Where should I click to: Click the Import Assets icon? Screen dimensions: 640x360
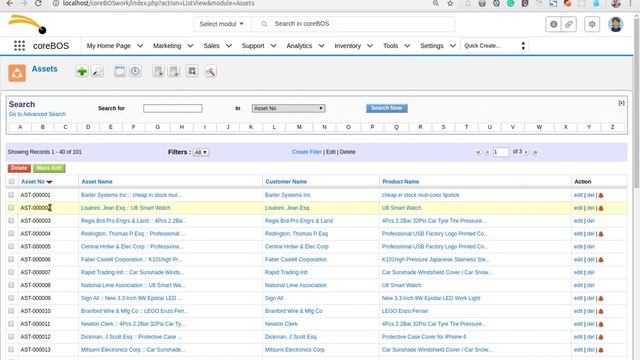pos(158,71)
